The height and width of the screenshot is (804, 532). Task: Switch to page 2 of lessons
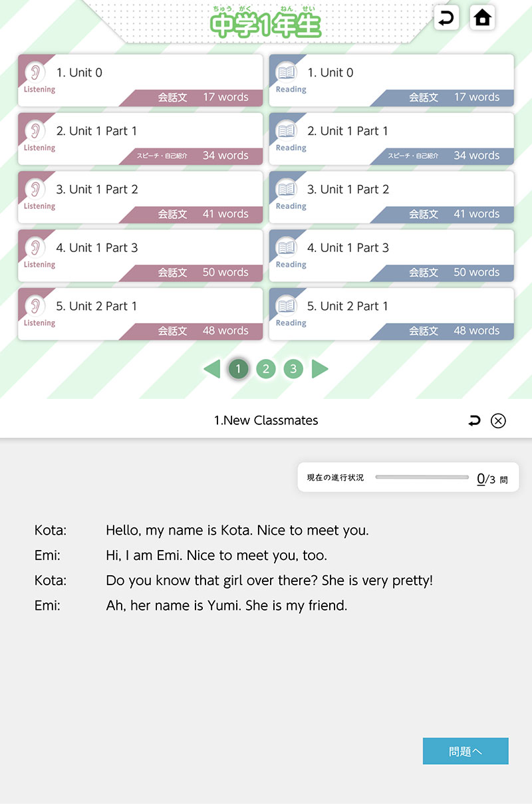point(265,369)
